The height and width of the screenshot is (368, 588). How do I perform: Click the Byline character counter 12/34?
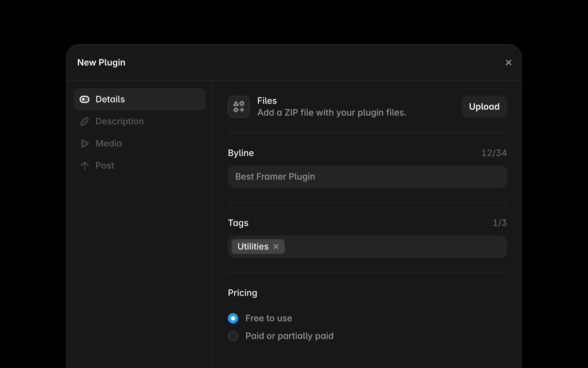[x=494, y=153]
